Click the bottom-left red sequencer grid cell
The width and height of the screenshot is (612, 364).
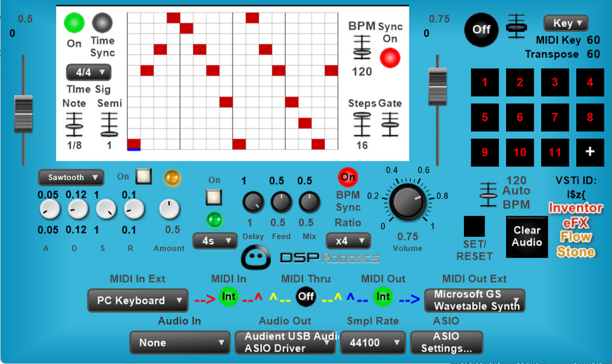click(134, 144)
